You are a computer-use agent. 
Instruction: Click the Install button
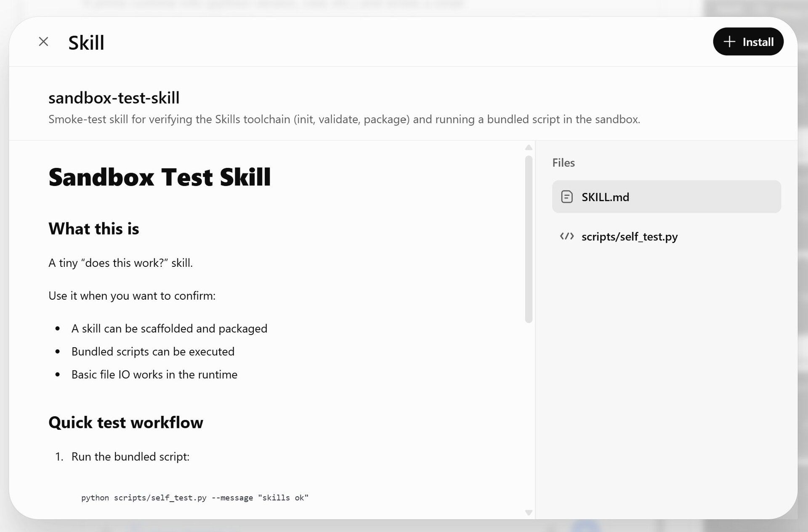click(748, 42)
